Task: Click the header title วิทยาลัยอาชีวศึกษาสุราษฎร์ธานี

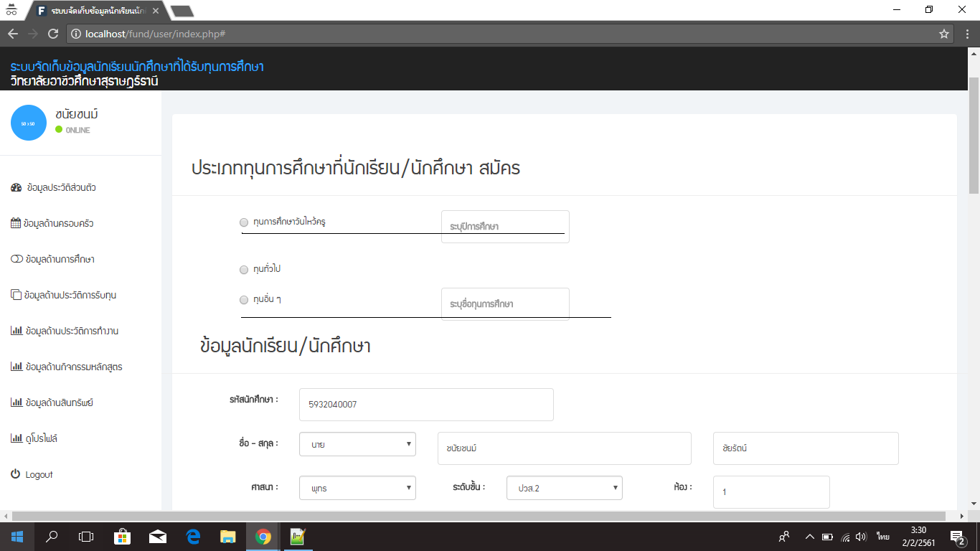Action: coord(85,81)
